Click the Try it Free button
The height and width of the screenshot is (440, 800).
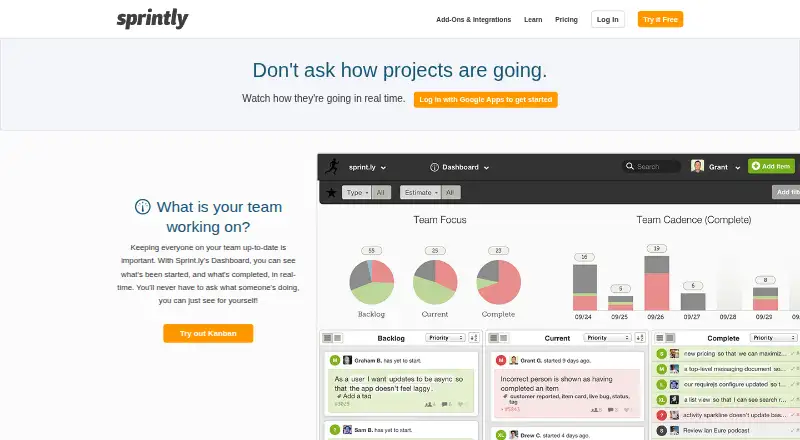point(660,19)
